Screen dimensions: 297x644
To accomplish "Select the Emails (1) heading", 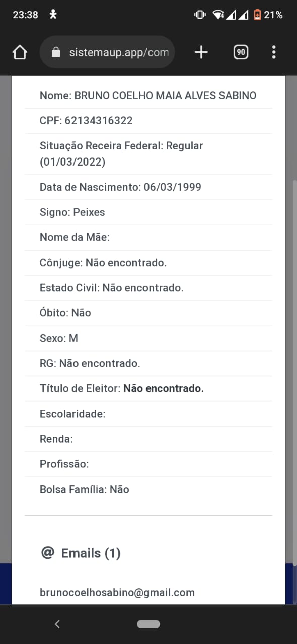I will (x=91, y=553).
